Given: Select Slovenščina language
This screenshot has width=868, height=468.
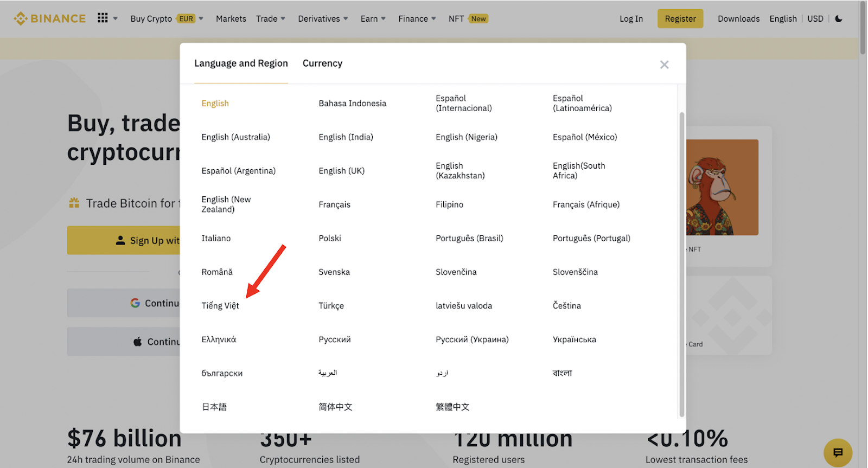Looking at the screenshot, I should tap(575, 272).
